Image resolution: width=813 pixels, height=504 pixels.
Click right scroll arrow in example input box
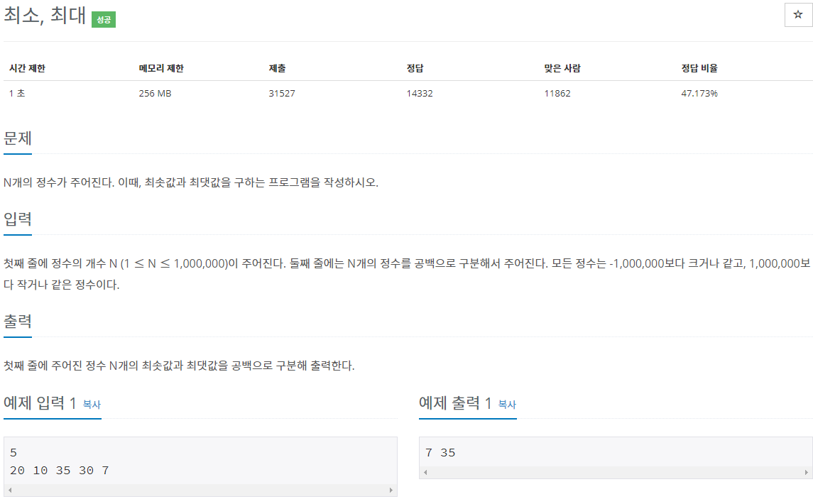tap(391, 490)
